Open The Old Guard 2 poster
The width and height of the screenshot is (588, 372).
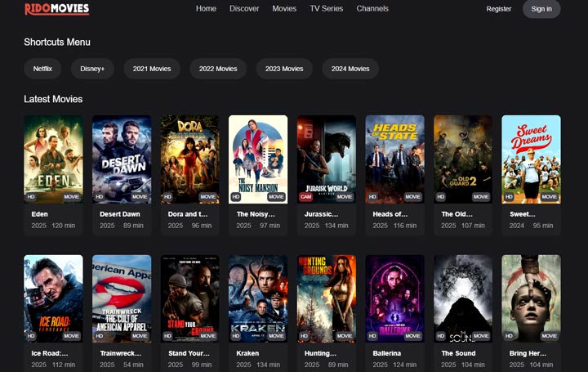tap(463, 159)
